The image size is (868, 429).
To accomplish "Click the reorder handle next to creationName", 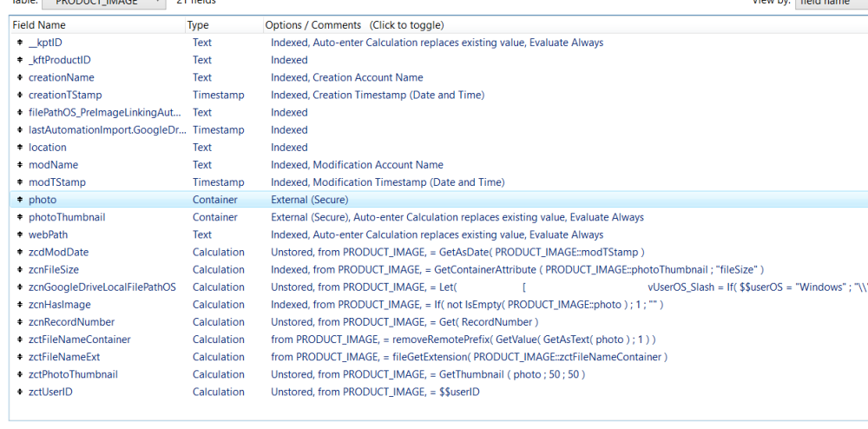I will (x=19, y=77).
